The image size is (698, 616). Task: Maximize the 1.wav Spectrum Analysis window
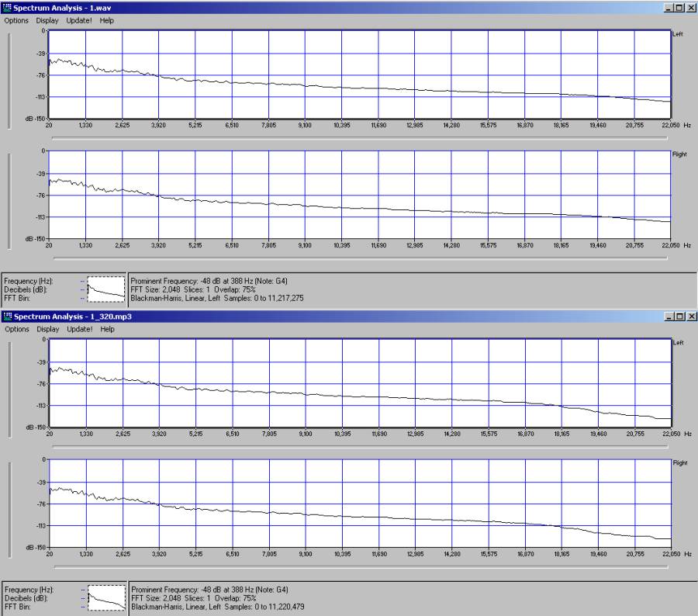click(679, 8)
